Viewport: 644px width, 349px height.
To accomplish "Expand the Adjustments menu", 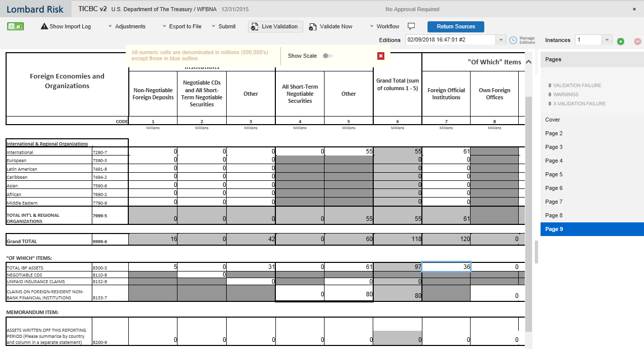I will pyautogui.click(x=127, y=26).
